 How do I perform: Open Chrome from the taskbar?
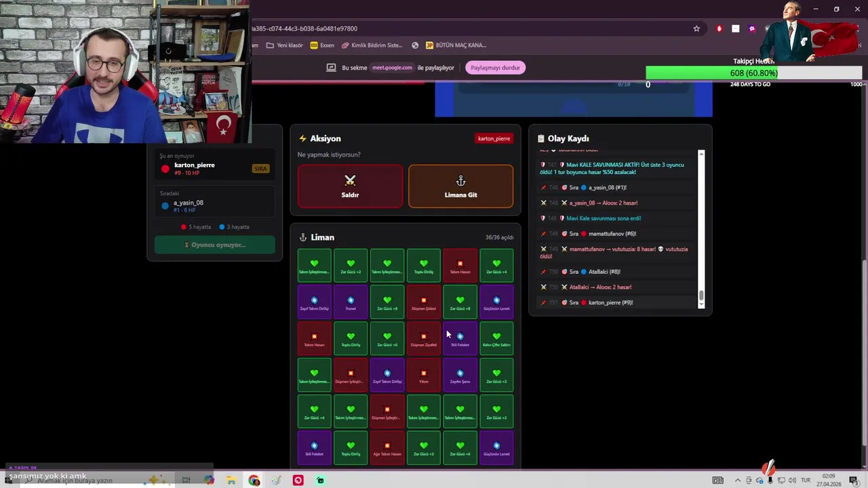254,481
